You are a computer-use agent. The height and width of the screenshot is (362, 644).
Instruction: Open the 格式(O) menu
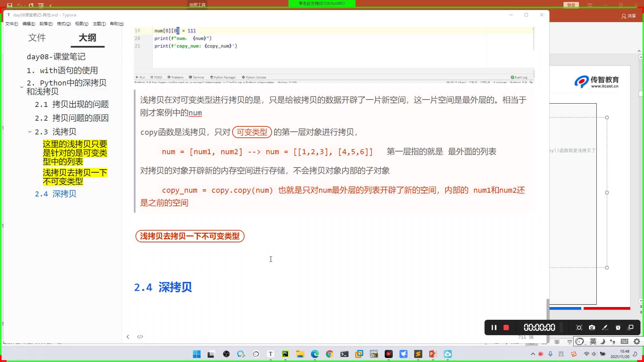pos(64,24)
